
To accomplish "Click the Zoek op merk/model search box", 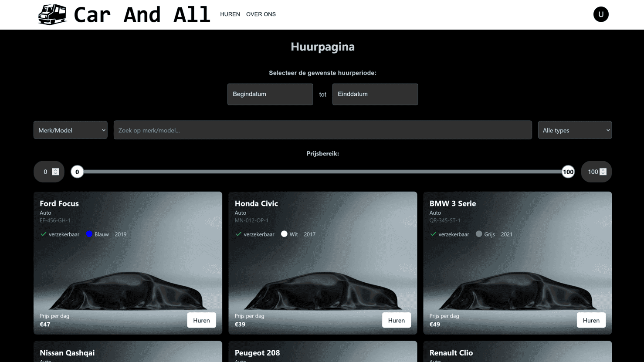I will click(x=323, y=130).
